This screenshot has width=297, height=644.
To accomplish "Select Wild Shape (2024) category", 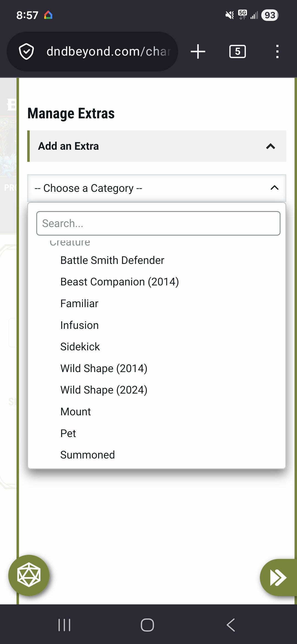I will 103,389.
